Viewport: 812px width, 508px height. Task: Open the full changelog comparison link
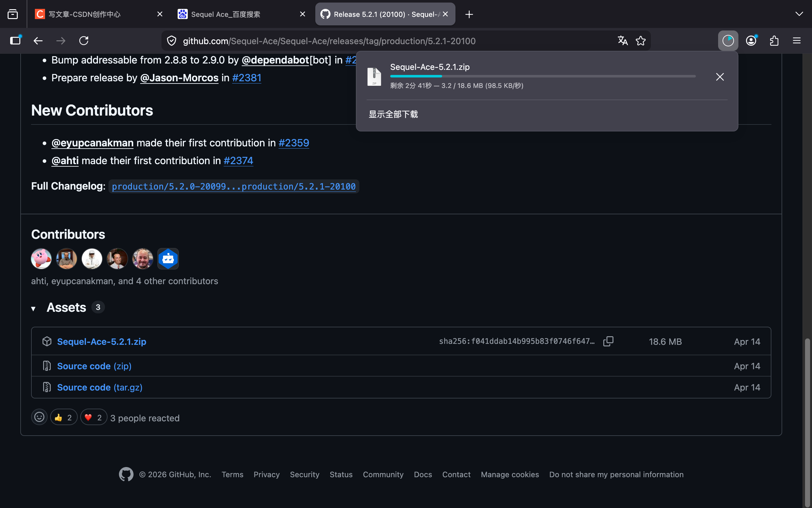pyautogui.click(x=233, y=186)
